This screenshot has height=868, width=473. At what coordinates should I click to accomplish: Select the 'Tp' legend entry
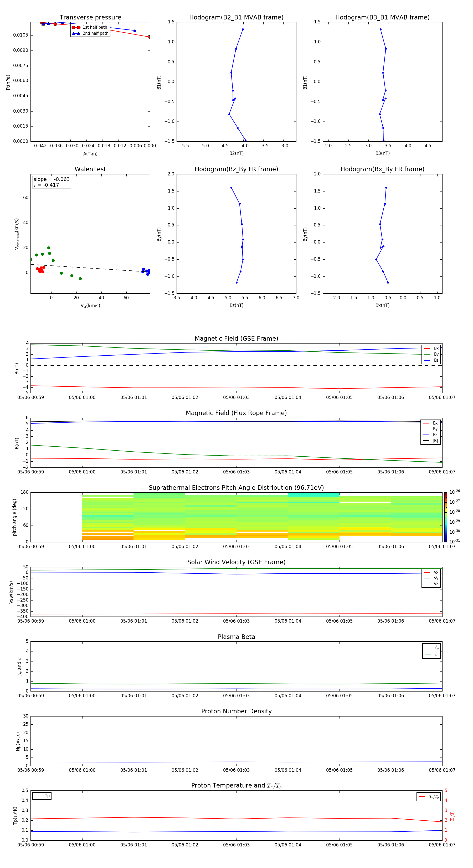click(x=42, y=796)
